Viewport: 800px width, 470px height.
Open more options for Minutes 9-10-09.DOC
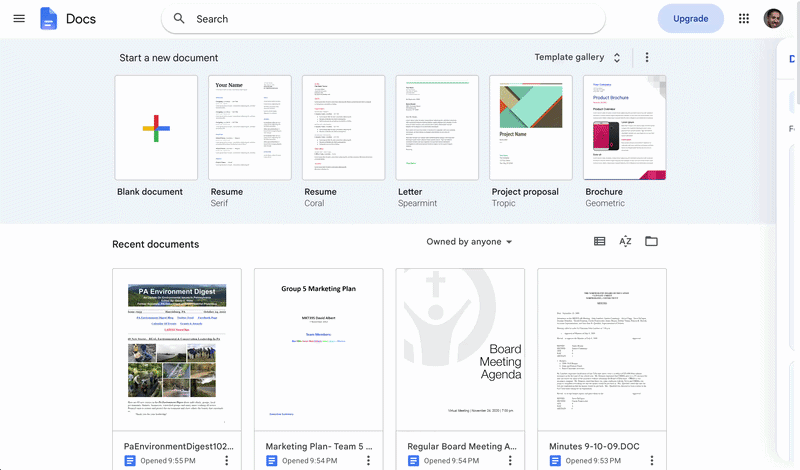652,460
